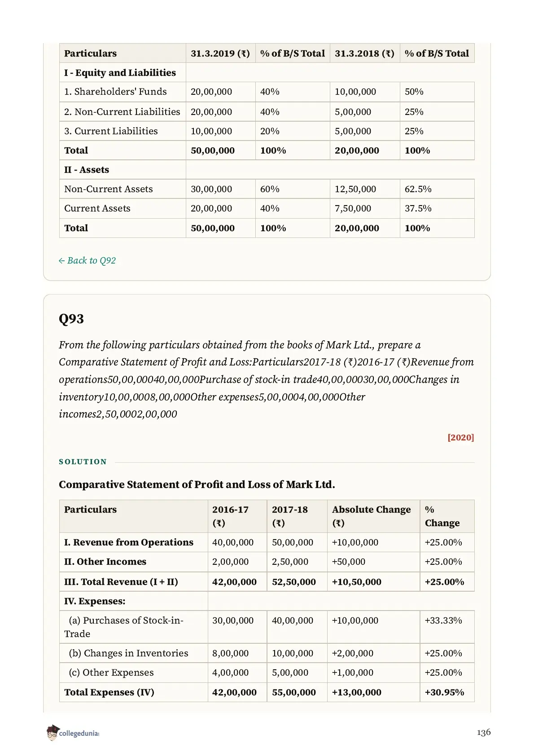Click the Non-Current Liabilities row label
The height and width of the screenshot is (756, 534).
pyautogui.click(x=122, y=111)
